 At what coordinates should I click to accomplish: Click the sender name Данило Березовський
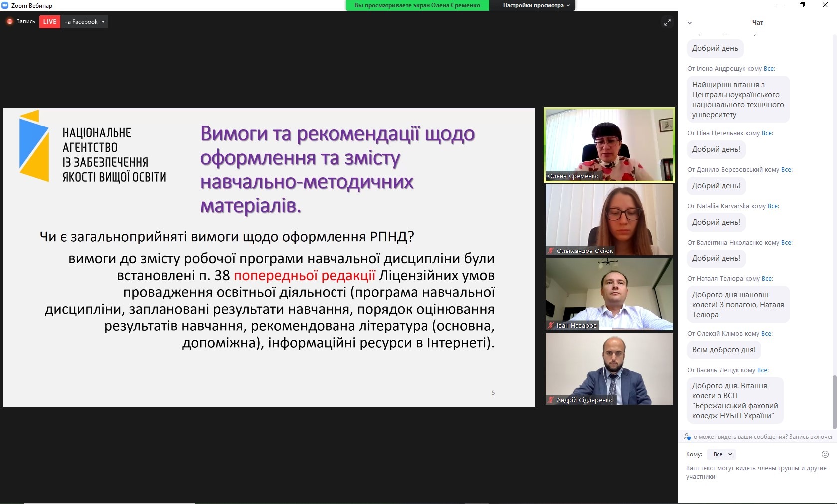pyautogui.click(x=730, y=170)
